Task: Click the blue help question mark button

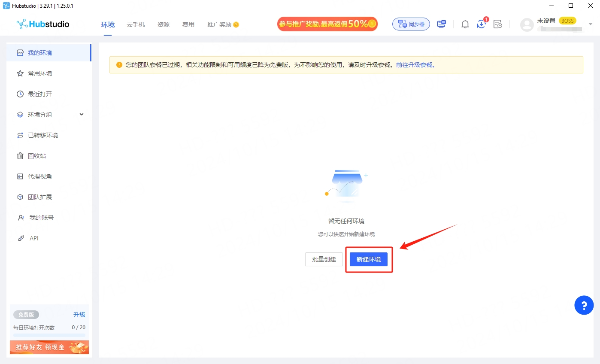Action: (x=584, y=305)
